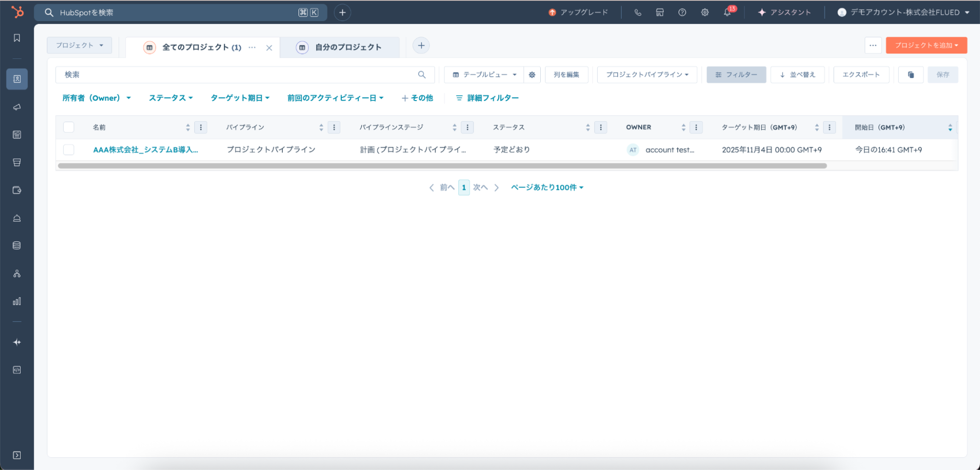Click the table view settings gear icon
Viewport: 980px width, 470px height.
click(x=532, y=75)
